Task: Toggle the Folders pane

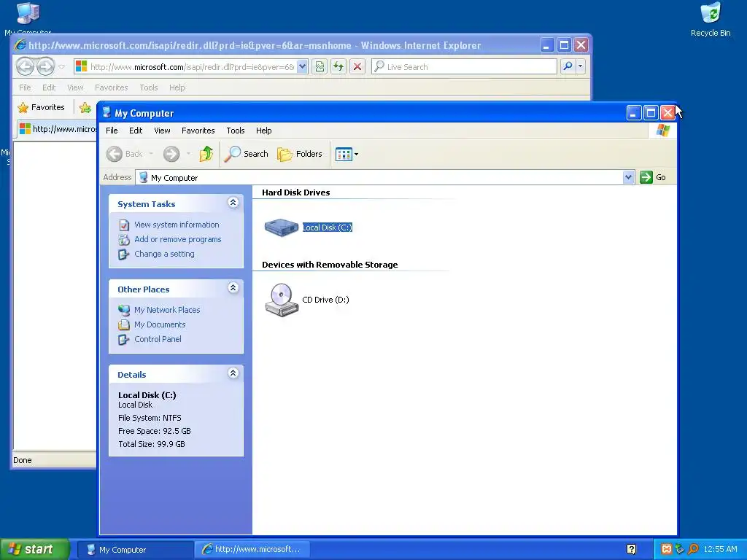Action: (x=300, y=154)
